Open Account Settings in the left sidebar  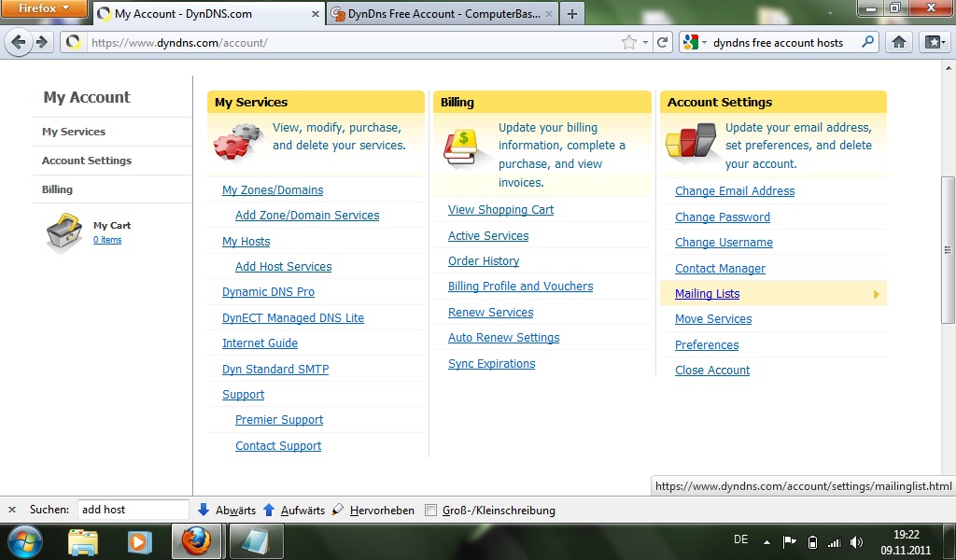click(x=87, y=161)
